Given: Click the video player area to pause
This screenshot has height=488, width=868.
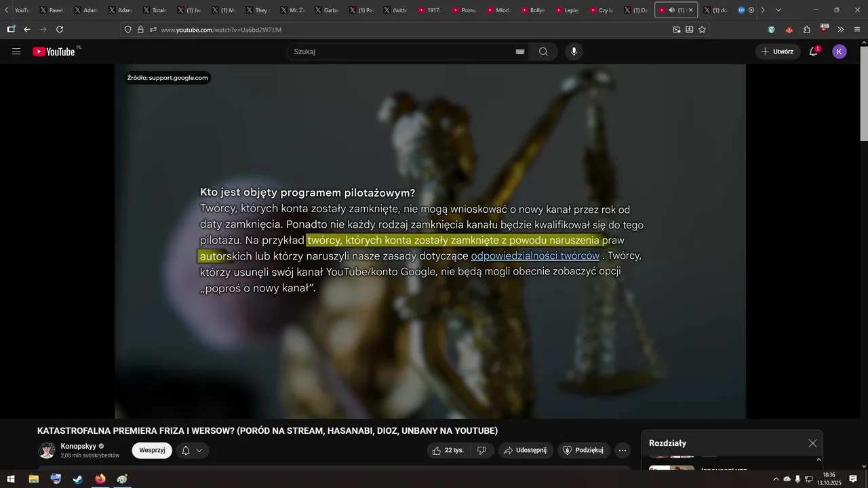Looking at the screenshot, I should coord(430,241).
